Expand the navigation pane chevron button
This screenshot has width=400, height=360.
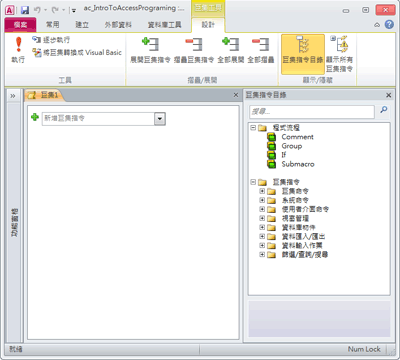(x=13, y=96)
